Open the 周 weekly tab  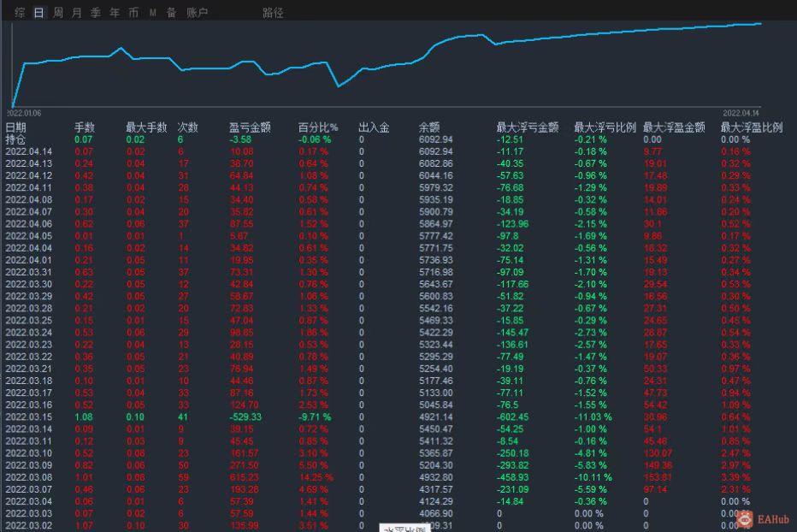pyautogui.click(x=58, y=13)
